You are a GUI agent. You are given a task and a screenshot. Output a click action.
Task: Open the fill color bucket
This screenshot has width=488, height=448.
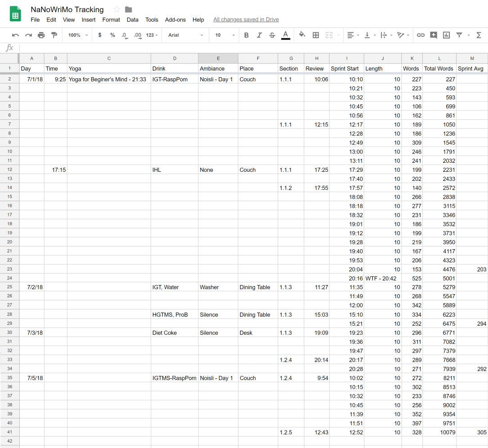pyautogui.click(x=302, y=35)
